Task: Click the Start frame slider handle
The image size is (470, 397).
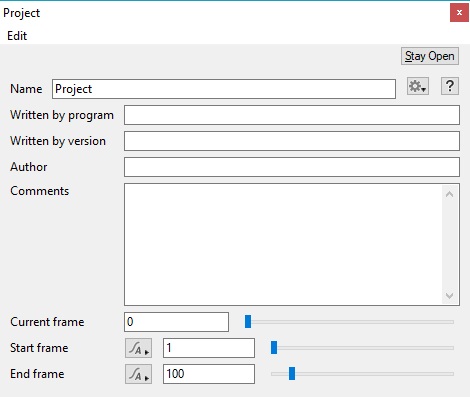Action: tap(274, 348)
